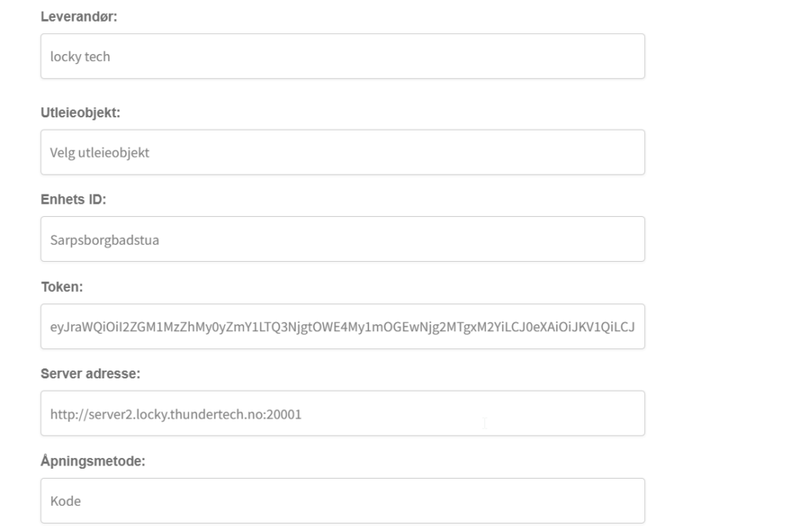791x532 pixels.
Task: Click the 'Enhets ID:' field label
Action: click(73, 200)
